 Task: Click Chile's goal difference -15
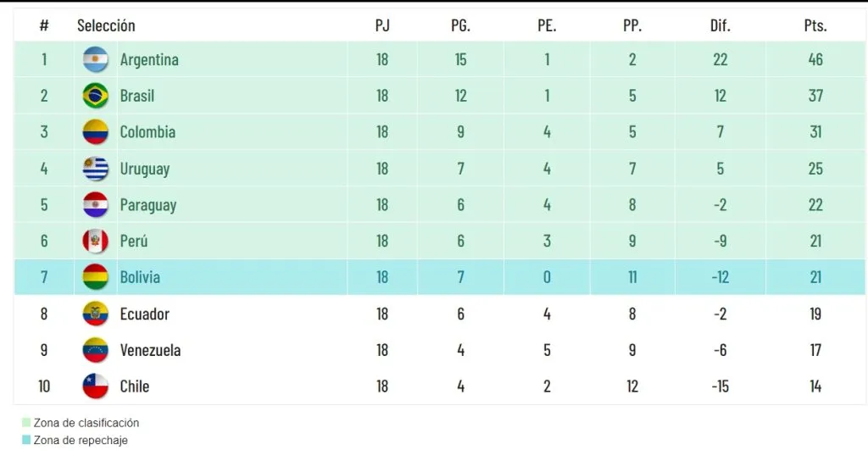point(720,386)
